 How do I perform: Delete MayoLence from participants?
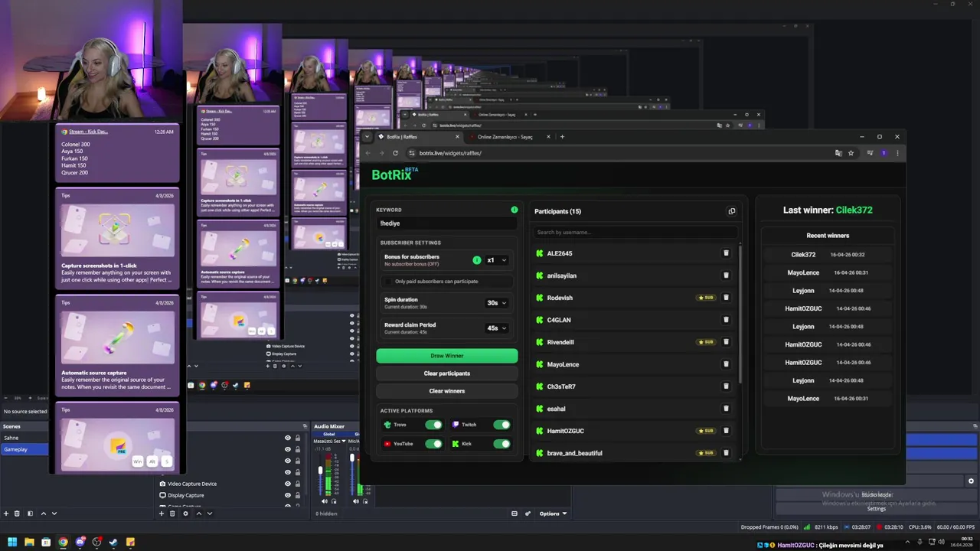(x=726, y=364)
